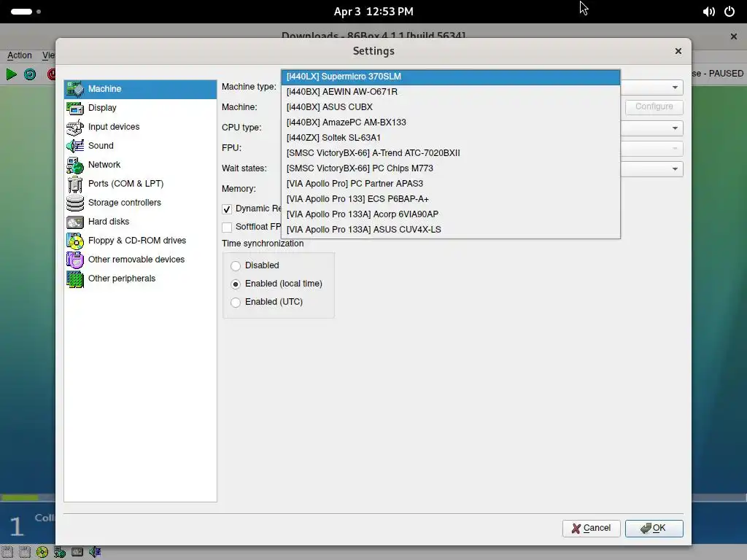Click the gray hard disk status bar icon
This screenshot has width=747, height=560.
click(77, 552)
